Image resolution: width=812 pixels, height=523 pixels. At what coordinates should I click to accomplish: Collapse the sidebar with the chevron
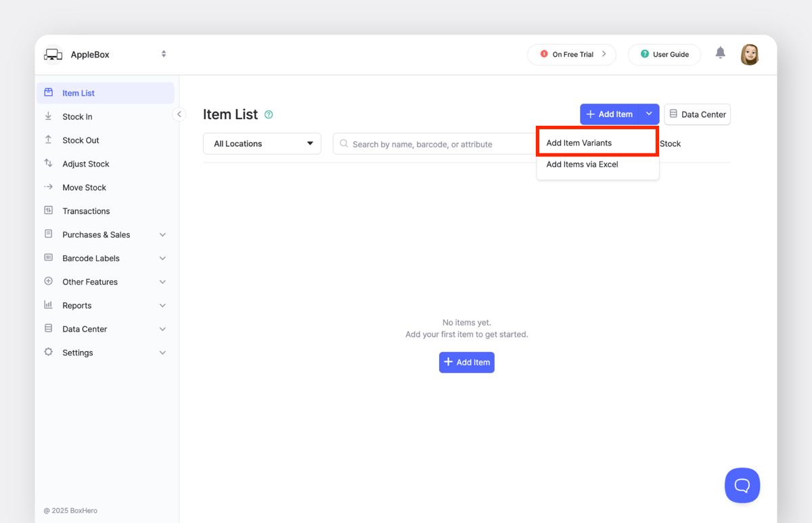click(x=179, y=114)
